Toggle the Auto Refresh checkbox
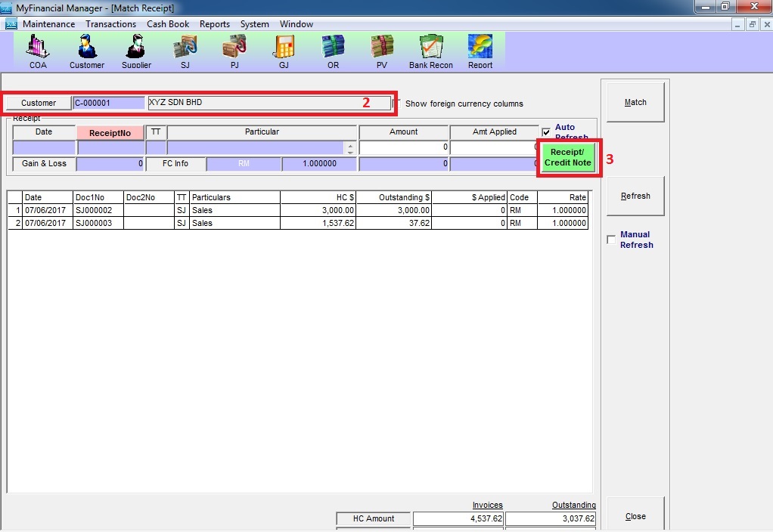 [546, 132]
